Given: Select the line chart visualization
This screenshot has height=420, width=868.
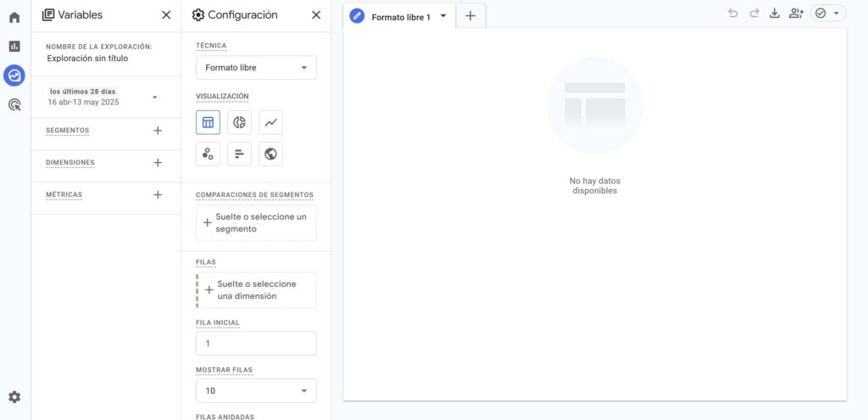Looking at the screenshot, I should pos(270,122).
